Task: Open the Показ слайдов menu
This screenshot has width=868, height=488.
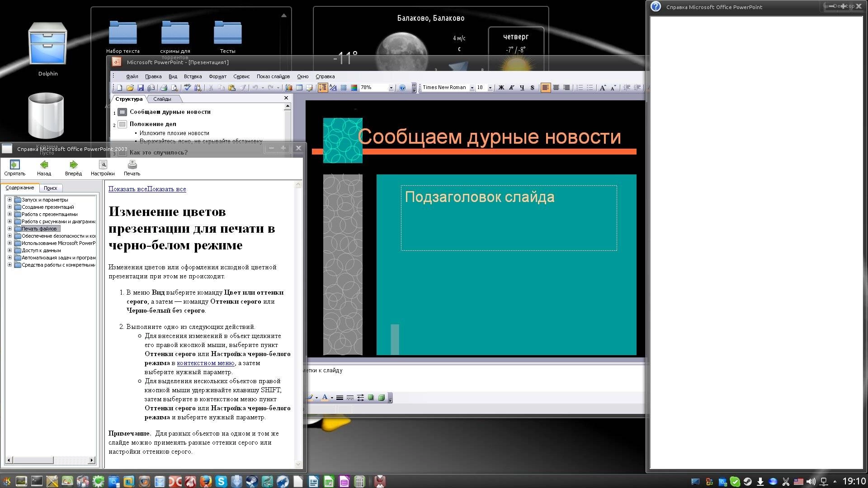Action: pos(273,76)
